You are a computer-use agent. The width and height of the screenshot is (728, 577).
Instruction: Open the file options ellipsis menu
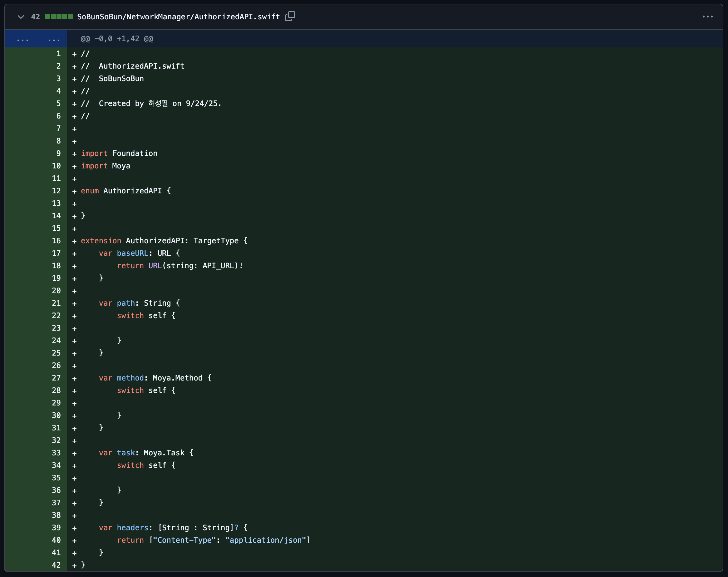707,17
